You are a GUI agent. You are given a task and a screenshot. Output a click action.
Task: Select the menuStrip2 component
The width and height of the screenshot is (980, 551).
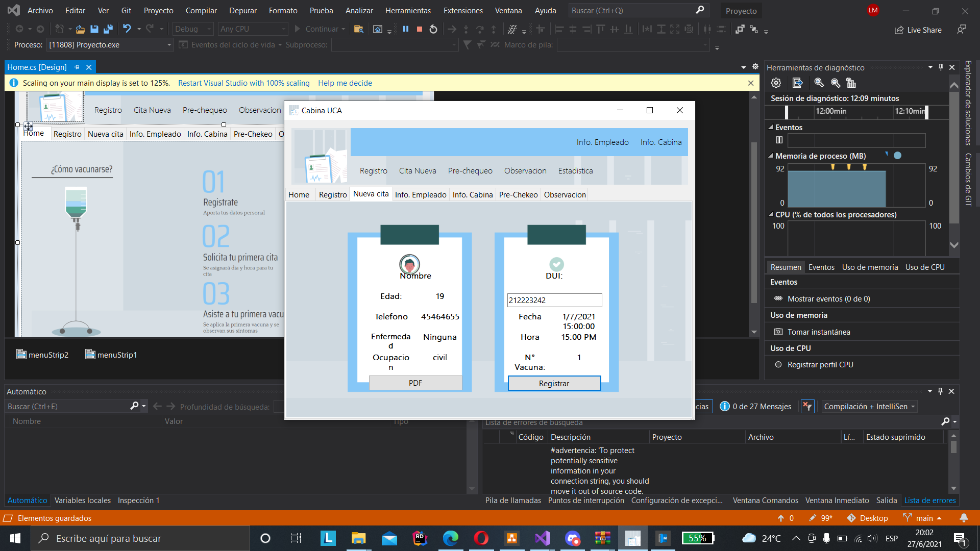(x=42, y=355)
